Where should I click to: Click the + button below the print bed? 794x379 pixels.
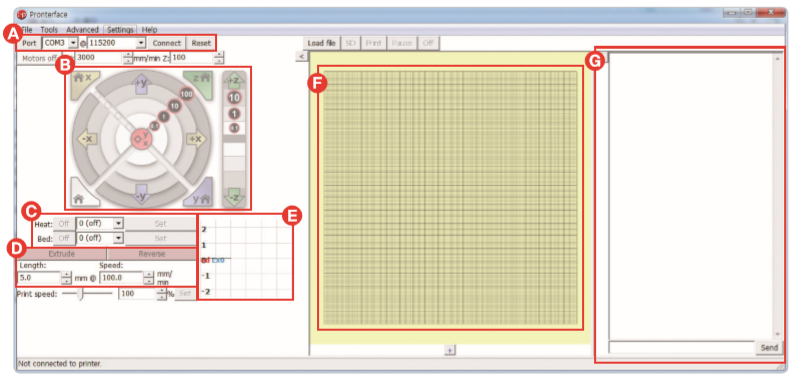(450, 350)
